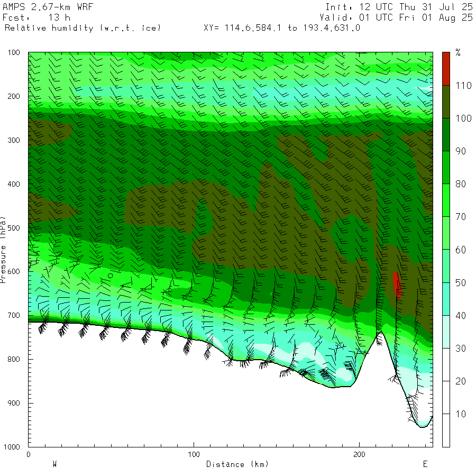Click the olive 100-110% color bar segment
Screen dimensions: 476x476
click(446, 102)
